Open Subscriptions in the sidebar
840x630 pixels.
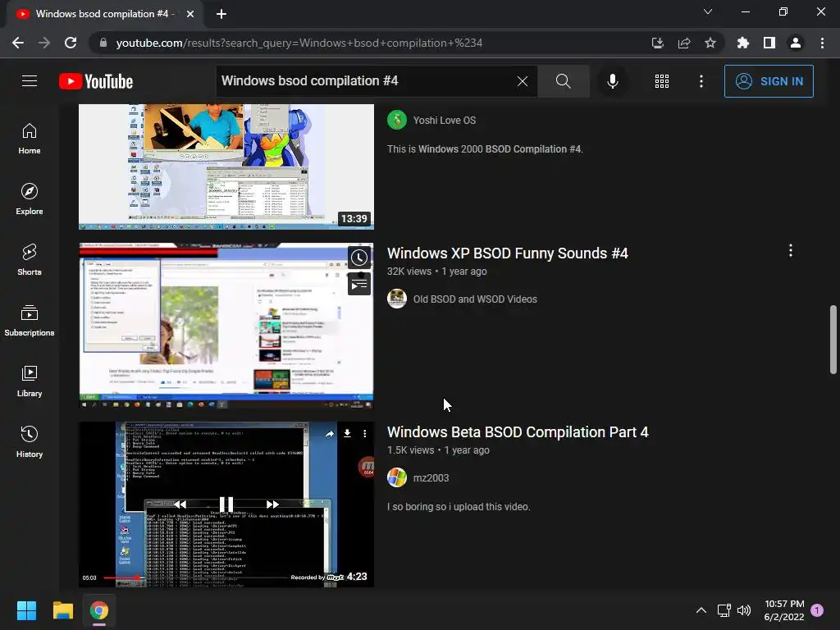tap(30, 321)
